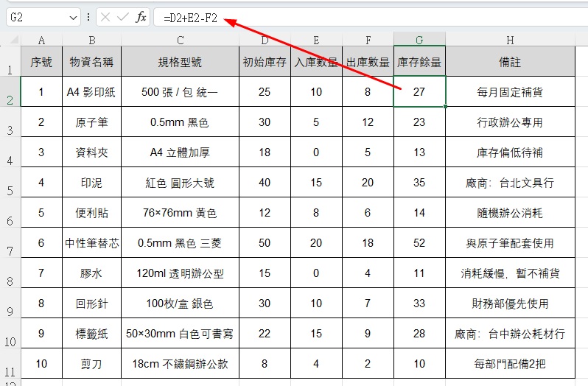Select stock balance cell showing 35
The width and height of the screenshot is (588, 386).
click(x=419, y=183)
